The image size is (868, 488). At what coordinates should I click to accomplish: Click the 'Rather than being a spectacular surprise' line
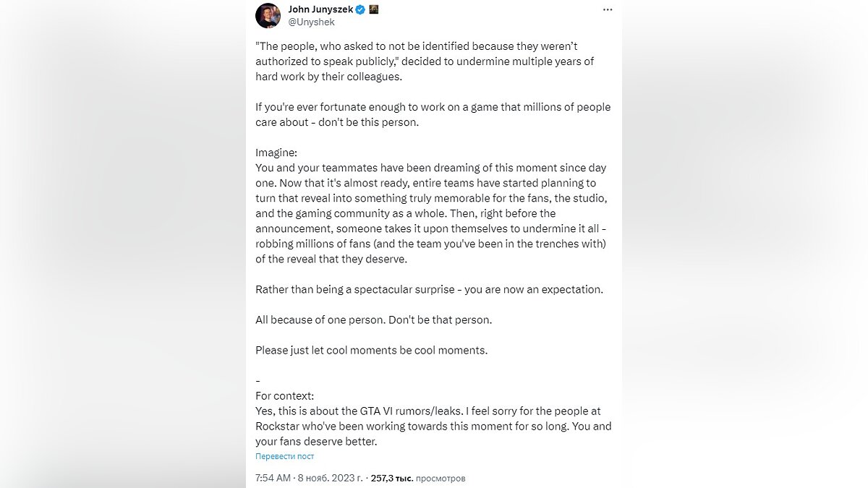pos(428,289)
